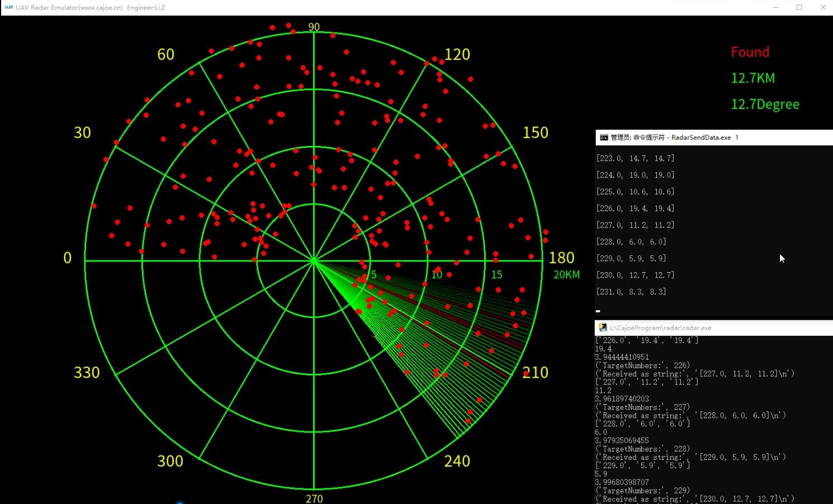Click the '15' range ring label
Viewport: 833px width, 504px height.
point(496,274)
